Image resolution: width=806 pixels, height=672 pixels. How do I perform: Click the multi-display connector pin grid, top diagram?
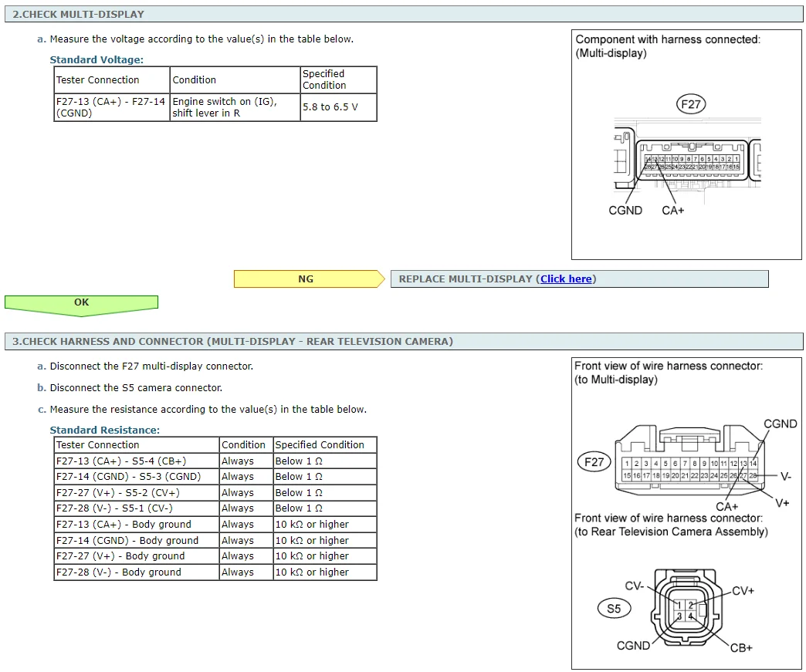coord(692,162)
